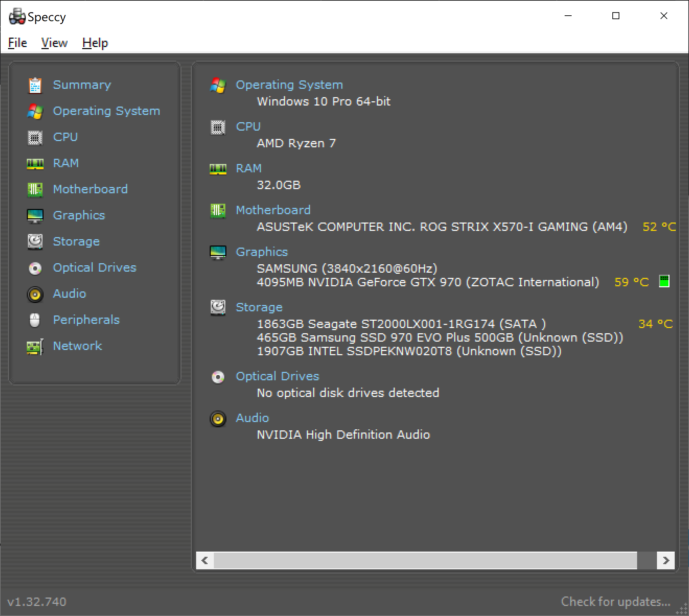Open Graphics section heading in main panel
Image resolution: width=689 pixels, height=616 pixels.
(262, 252)
